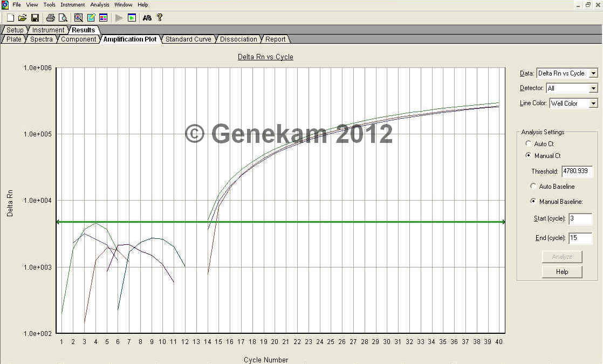Click the application icon in menu bar
Screen dimensions: 603x364
(5, 5)
